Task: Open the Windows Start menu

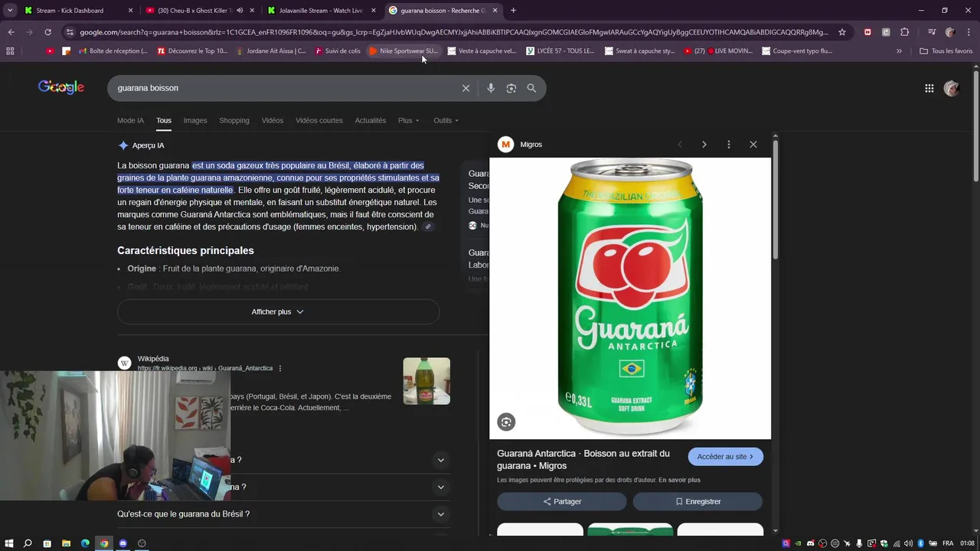Action: (x=8, y=543)
